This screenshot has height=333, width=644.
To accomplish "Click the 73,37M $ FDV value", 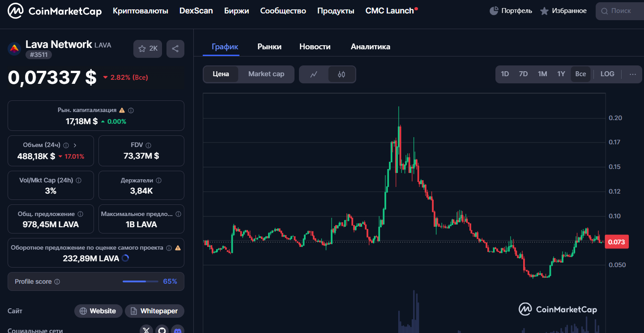I will [x=141, y=156].
